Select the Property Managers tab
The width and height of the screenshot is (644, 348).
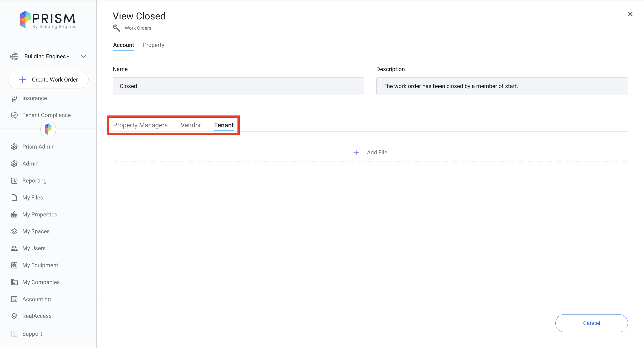pyautogui.click(x=140, y=125)
